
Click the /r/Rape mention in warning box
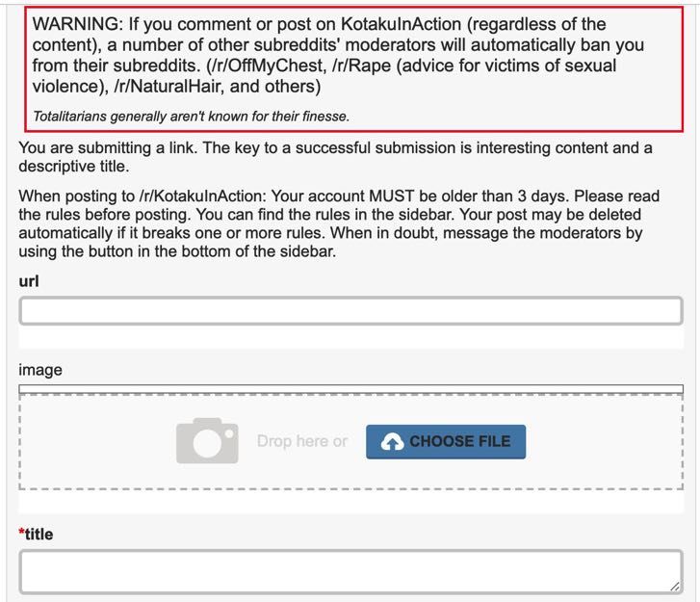coord(362,65)
